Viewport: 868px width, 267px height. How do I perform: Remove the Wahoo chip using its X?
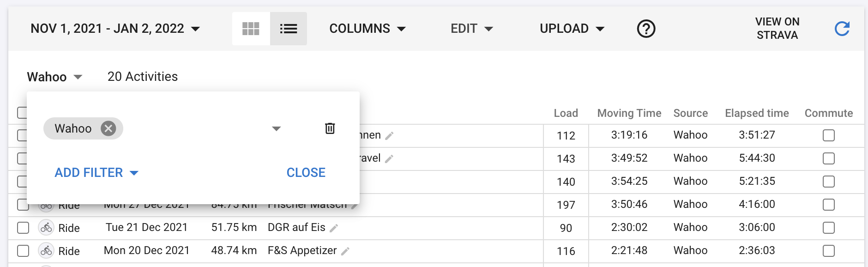pos(108,128)
